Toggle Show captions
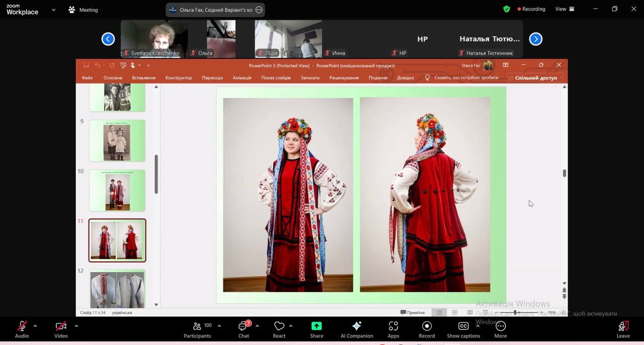 click(x=463, y=329)
